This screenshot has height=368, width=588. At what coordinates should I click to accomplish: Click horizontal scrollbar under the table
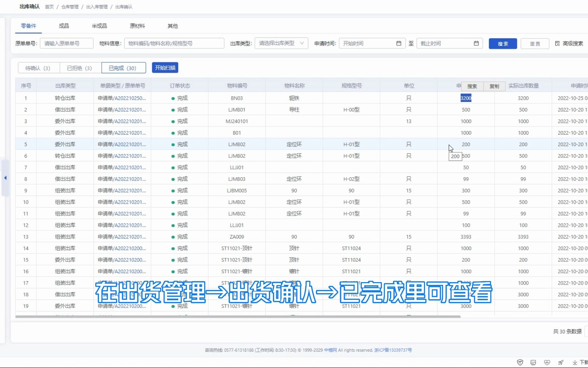click(238, 317)
